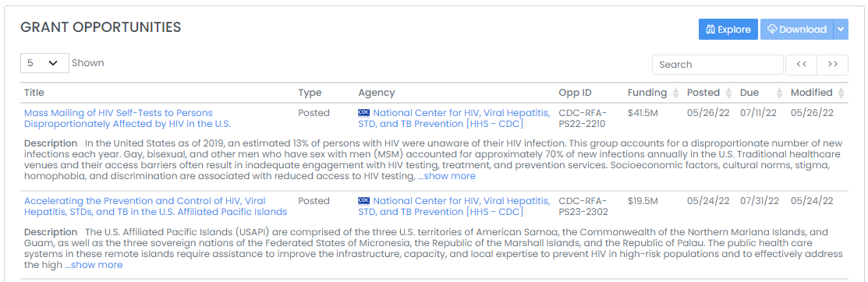Open the rows shown dropdown set to 5
This screenshot has height=282, width=868.
44,63
